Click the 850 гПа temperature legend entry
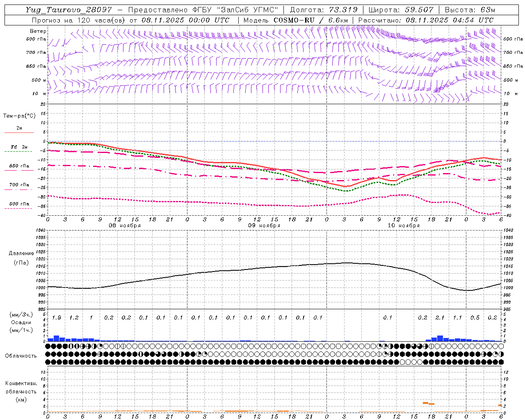 point(19,166)
